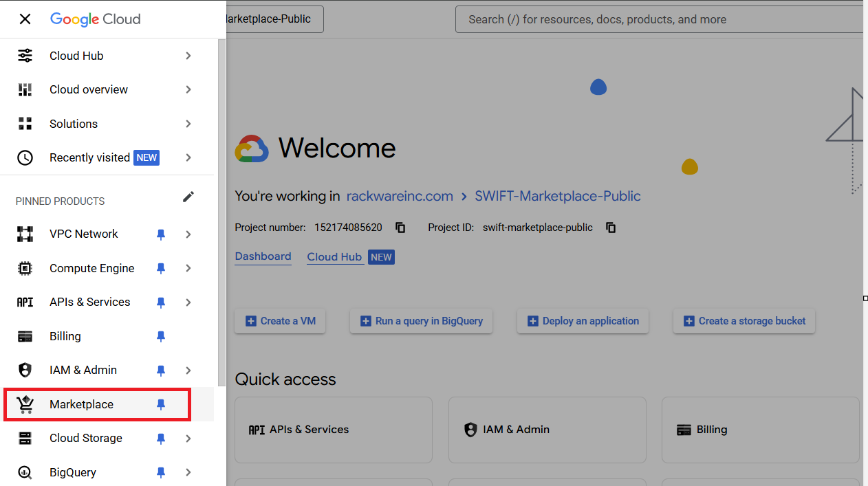The height and width of the screenshot is (486, 868).
Task: Click the Create a VM button
Action: pos(280,321)
